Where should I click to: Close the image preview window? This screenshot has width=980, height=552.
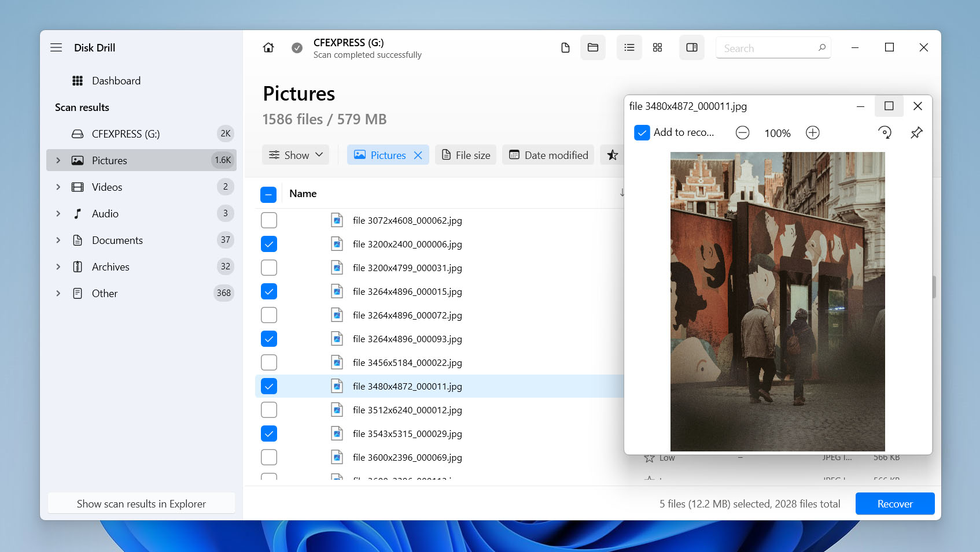pos(918,106)
